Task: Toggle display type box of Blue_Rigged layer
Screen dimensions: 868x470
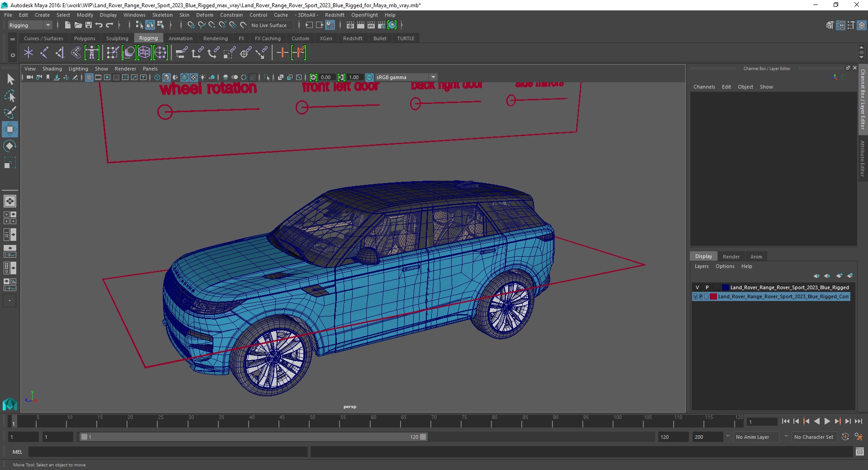Action: [717, 287]
